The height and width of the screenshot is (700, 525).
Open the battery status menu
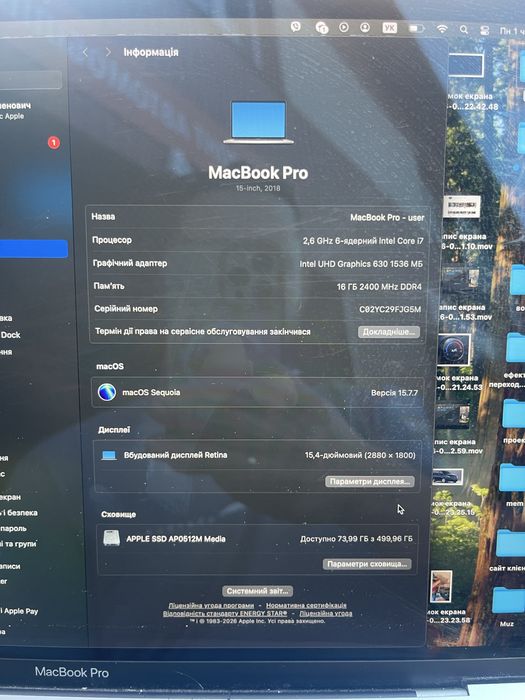click(x=416, y=29)
